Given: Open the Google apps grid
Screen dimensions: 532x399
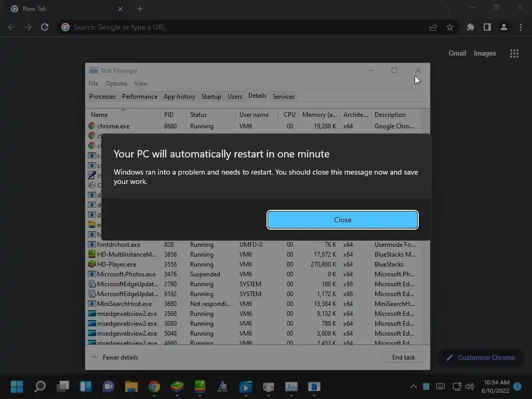Looking at the screenshot, I should [514, 54].
